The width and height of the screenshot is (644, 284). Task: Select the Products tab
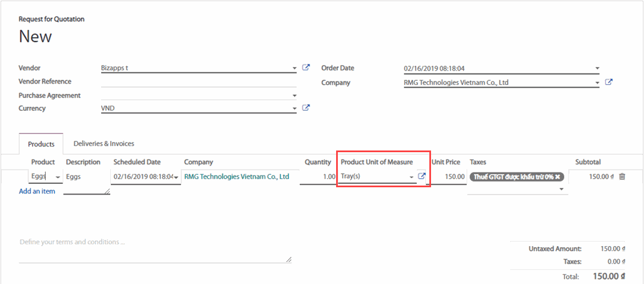point(41,144)
